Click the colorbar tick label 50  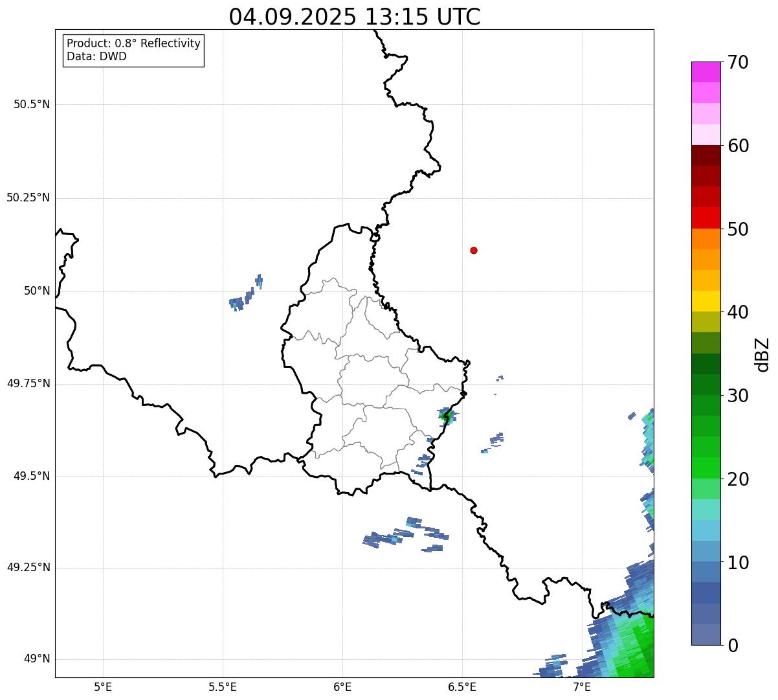pos(738,229)
